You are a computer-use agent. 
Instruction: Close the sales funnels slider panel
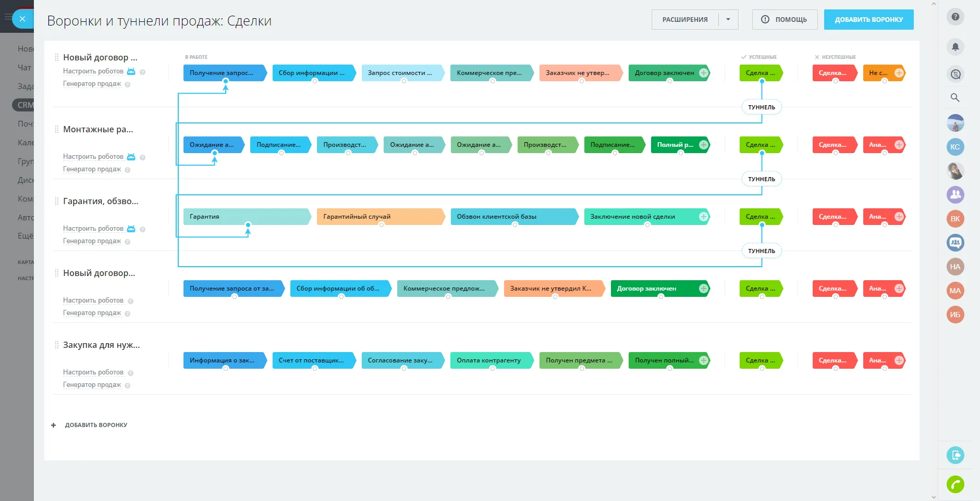[x=22, y=19]
